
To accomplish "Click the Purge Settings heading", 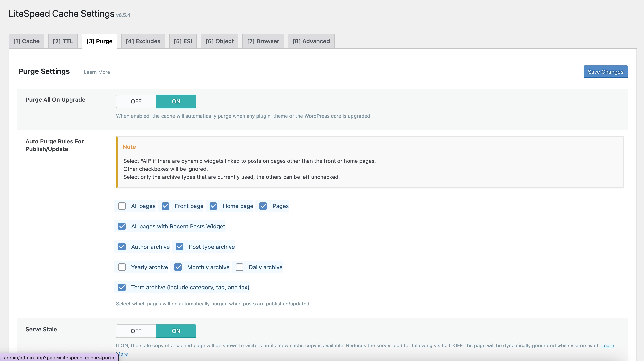I will click(44, 71).
